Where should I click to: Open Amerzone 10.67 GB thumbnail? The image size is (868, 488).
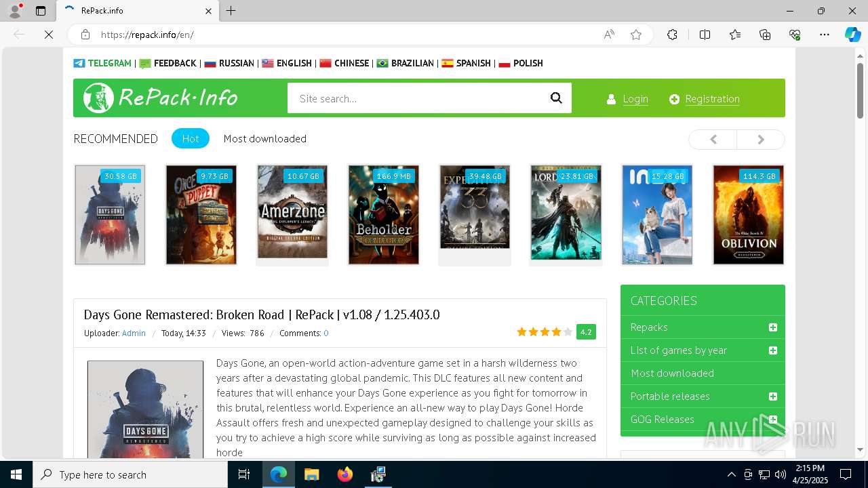(x=292, y=211)
